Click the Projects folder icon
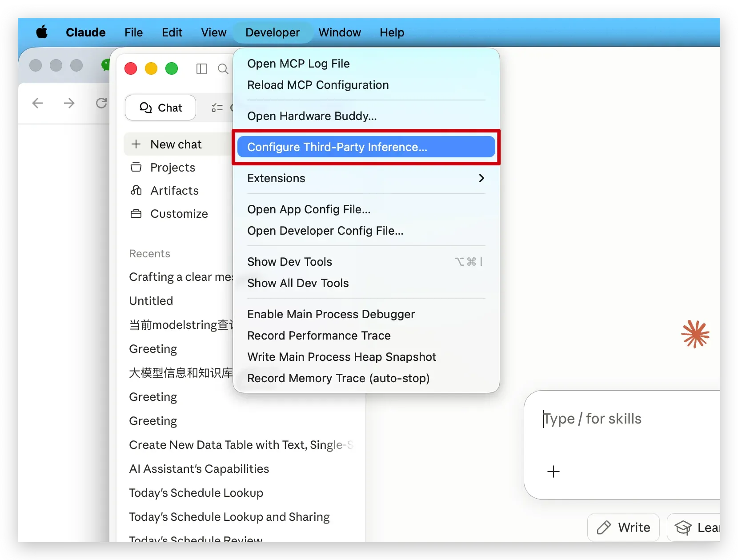738x560 pixels. coord(136,167)
